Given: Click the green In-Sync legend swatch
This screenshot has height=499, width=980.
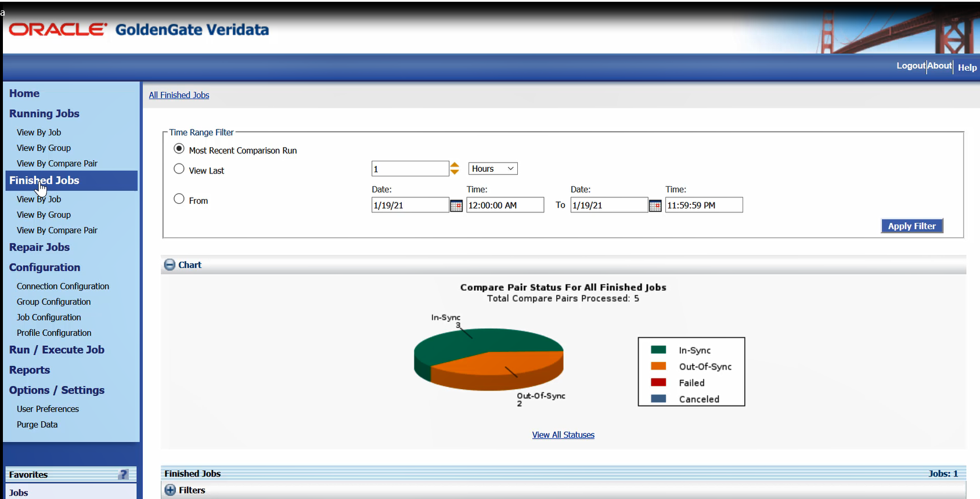Looking at the screenshot, I should tap(658, 350).
